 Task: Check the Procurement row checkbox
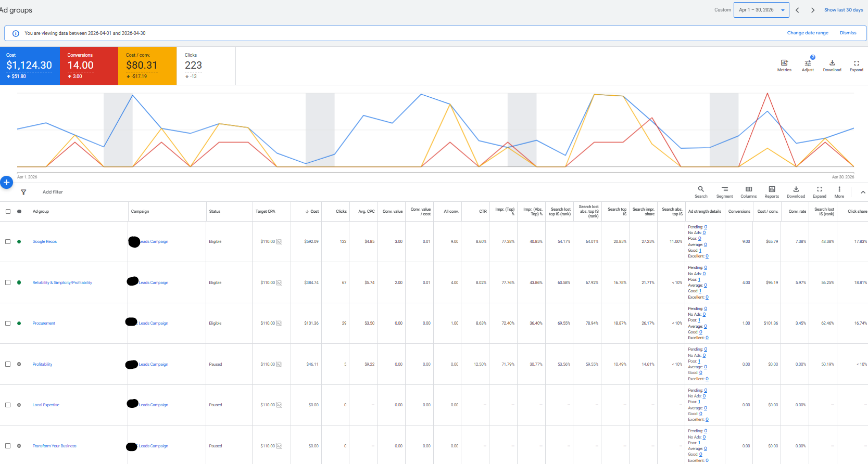pyautogui.click(x=8, y=323)
